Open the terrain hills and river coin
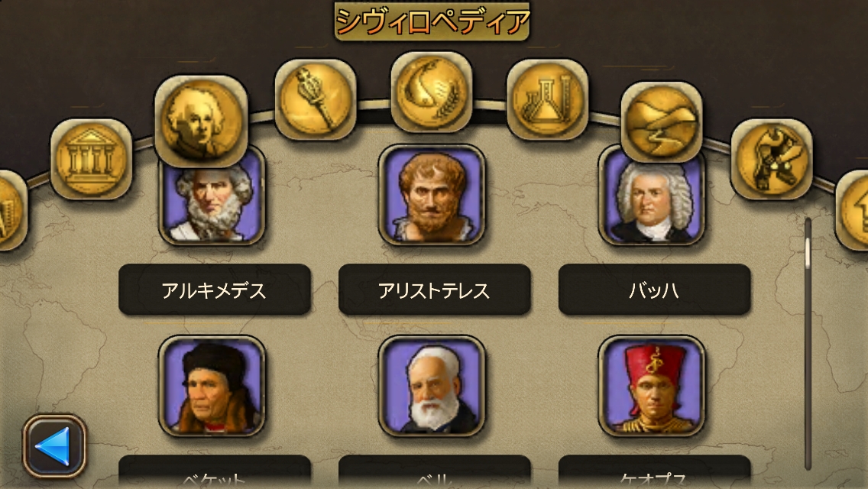Screen dimensions: 868x489 tap(662, 122)
